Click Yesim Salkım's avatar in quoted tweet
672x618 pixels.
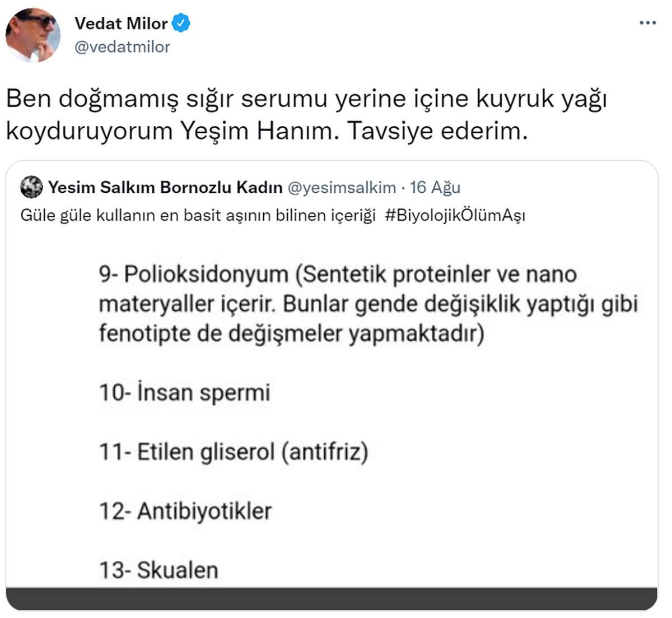(x=31, y=188)
